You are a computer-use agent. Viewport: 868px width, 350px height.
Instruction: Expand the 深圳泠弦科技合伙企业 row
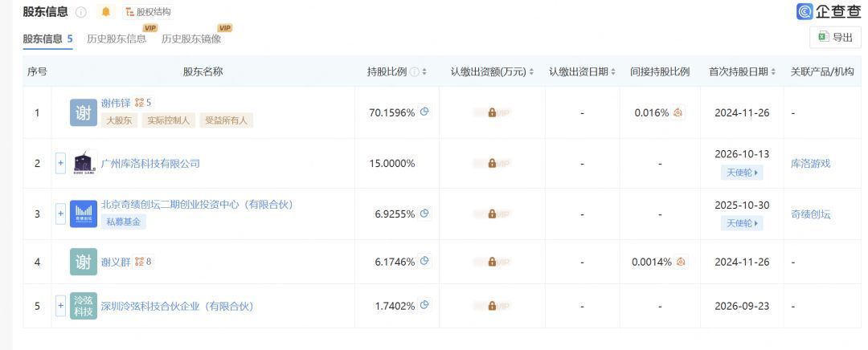(61, 306)
